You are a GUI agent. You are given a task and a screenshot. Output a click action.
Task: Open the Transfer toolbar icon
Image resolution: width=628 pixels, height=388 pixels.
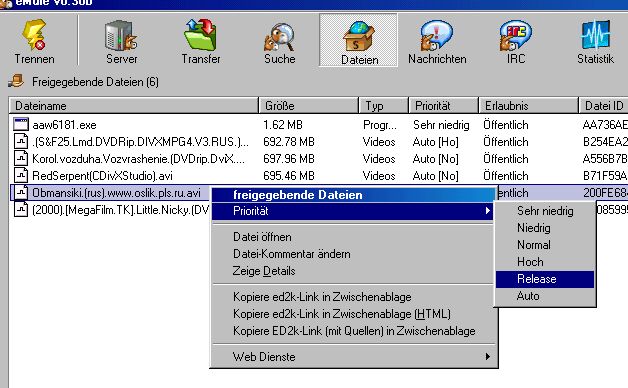200,35
